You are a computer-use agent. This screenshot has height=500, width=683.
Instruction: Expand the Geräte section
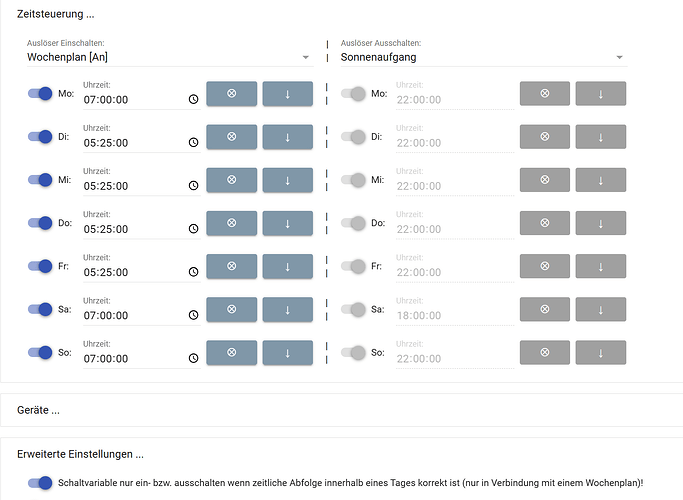39,410
